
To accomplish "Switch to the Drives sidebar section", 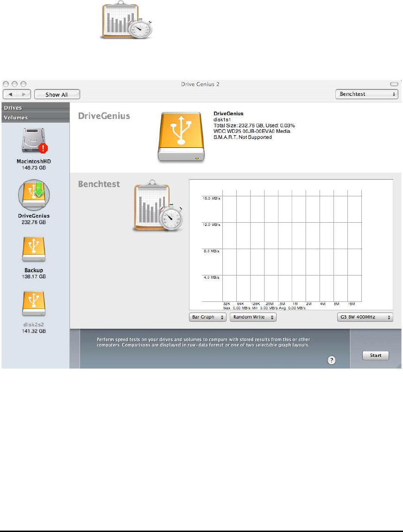I will [35, 107].
